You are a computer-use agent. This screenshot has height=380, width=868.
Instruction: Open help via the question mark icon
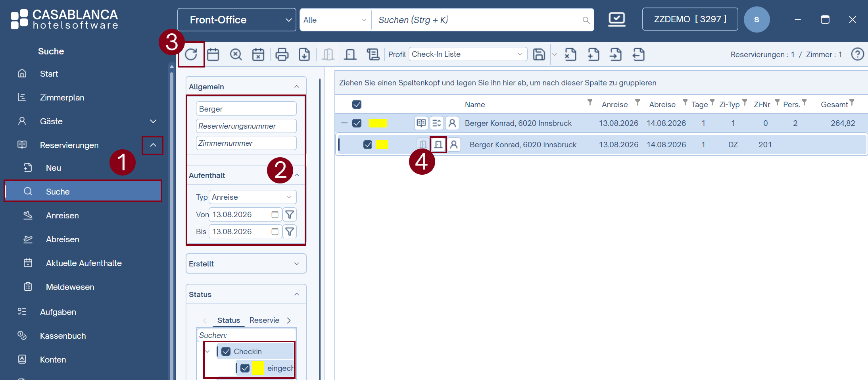[858, 54]
